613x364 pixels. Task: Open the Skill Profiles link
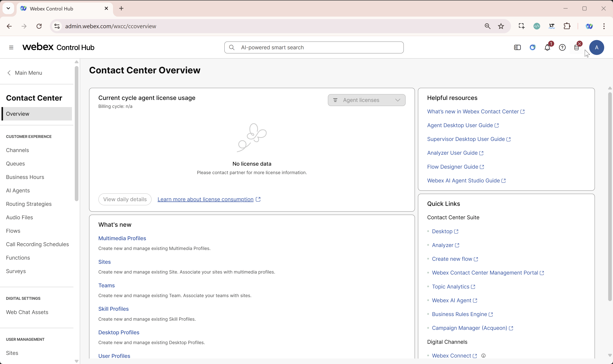tap(113, 309)
